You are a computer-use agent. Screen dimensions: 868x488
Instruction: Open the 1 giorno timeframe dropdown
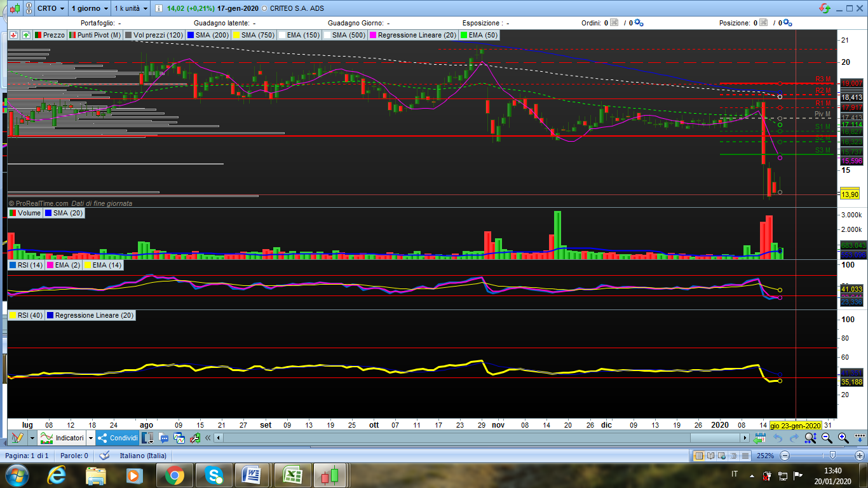(90, 9)
